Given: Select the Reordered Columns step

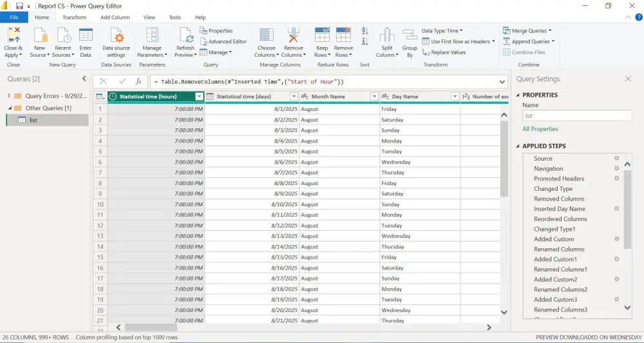Looking at the screenshot, I should (560, 219).
